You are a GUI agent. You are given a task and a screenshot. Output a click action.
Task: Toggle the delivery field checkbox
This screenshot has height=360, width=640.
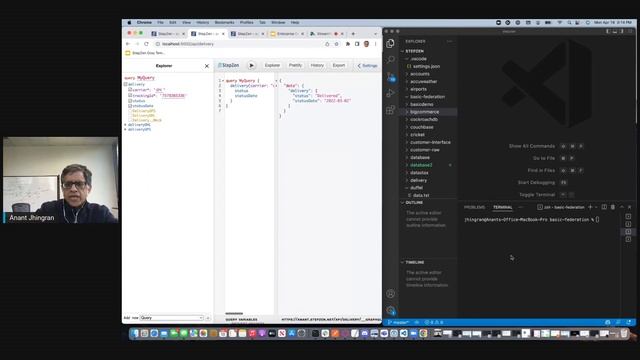pos(126,84)
